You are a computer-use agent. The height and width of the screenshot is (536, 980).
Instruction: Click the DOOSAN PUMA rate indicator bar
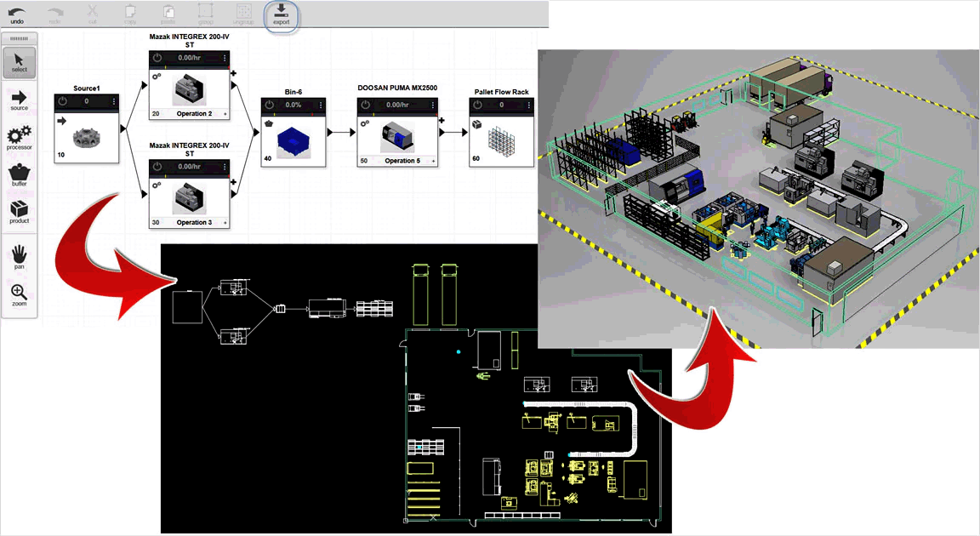click(x=397, y=114)
